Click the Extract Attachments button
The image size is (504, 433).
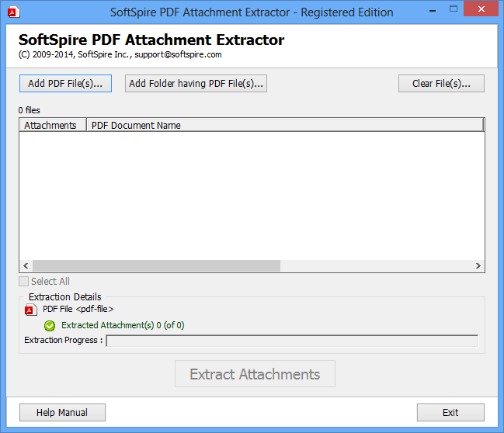255,374
